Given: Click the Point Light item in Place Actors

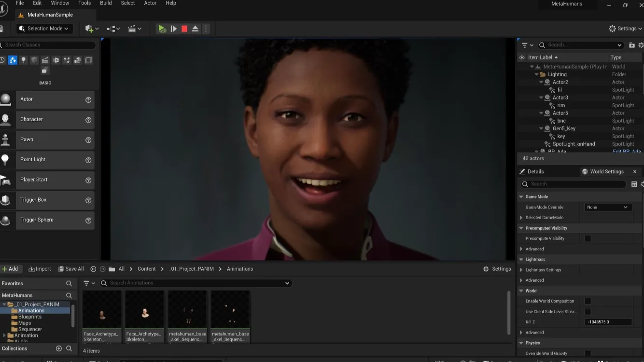Looking at the screenshot, I should 47,160.
